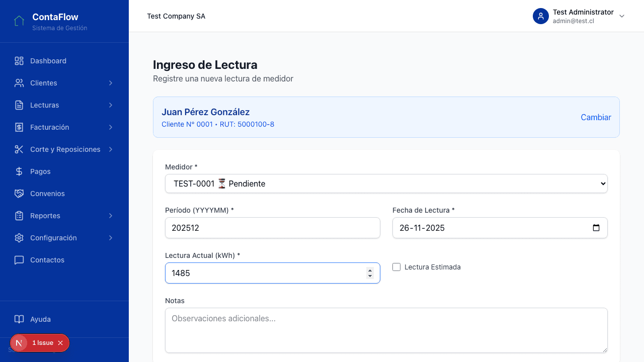Expand the Reportes submenu chevron
This screenshot has width=644, height=362.
click(111, 216)
